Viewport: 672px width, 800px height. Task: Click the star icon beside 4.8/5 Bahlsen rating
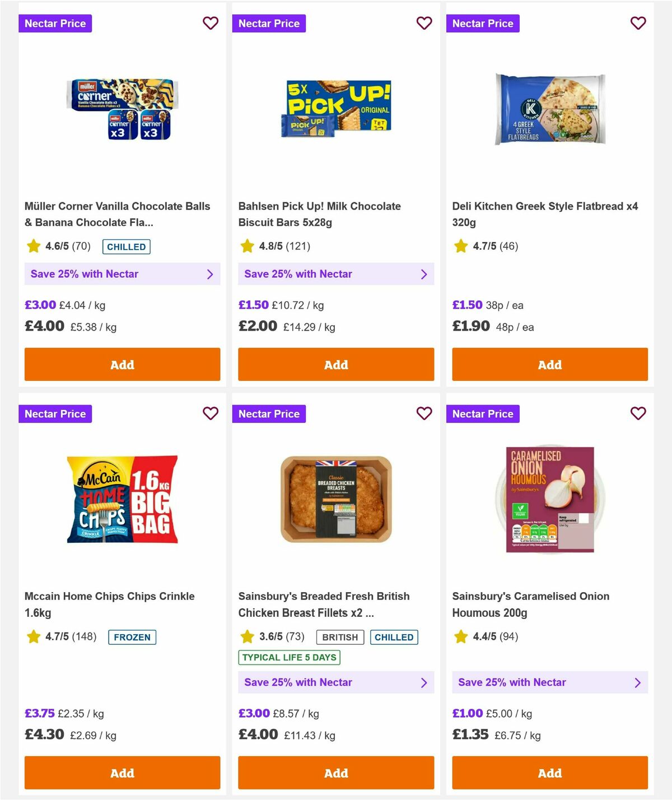click(247, 245)
